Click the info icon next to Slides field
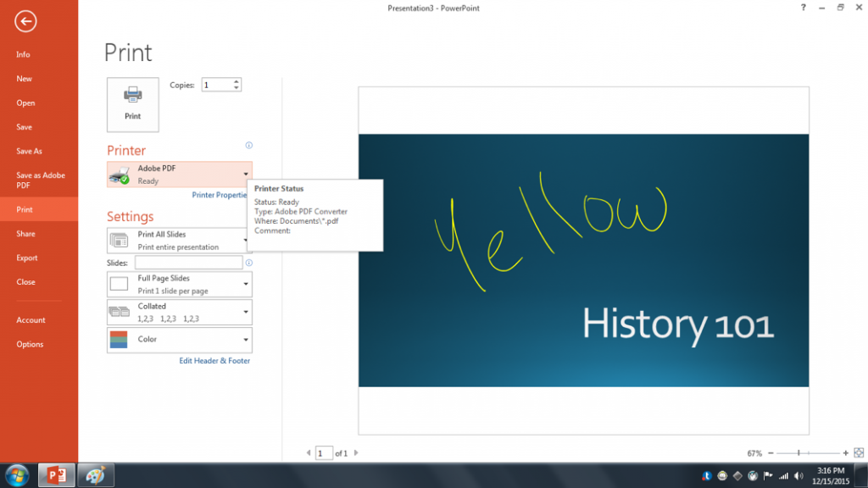868x488 pixels. (x=249, y=263)
